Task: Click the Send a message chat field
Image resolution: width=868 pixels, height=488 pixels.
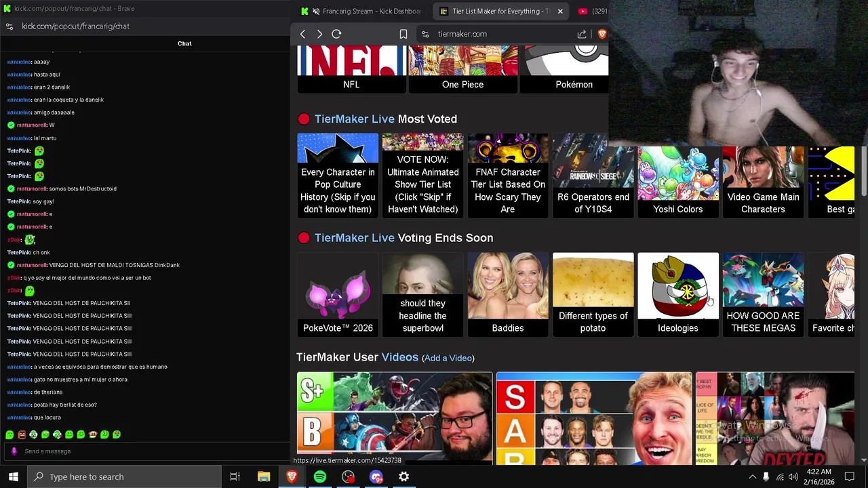Action: pos(146,451)
